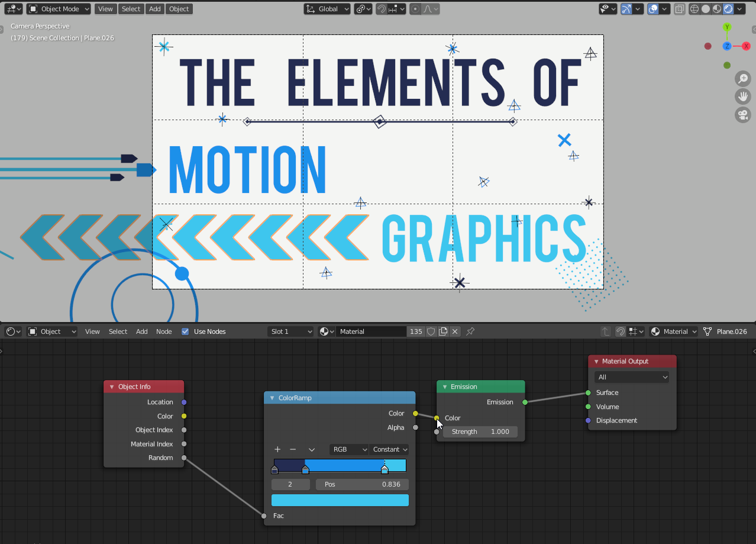
Task: Toggle camera view icon
Action: (743, 115)
